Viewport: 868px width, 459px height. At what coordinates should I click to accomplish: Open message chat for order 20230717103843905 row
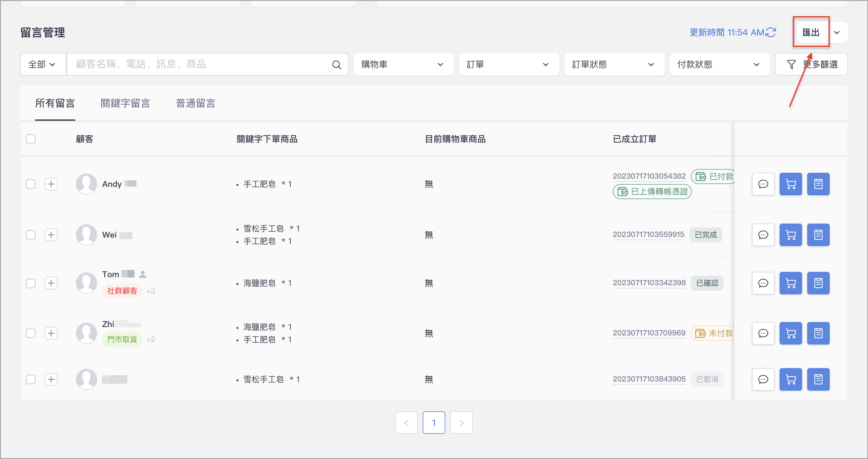tap(763, 379)
